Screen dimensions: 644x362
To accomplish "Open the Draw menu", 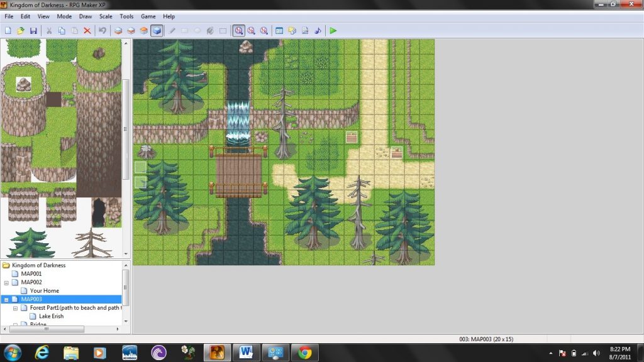I will [x=86, y=16].
